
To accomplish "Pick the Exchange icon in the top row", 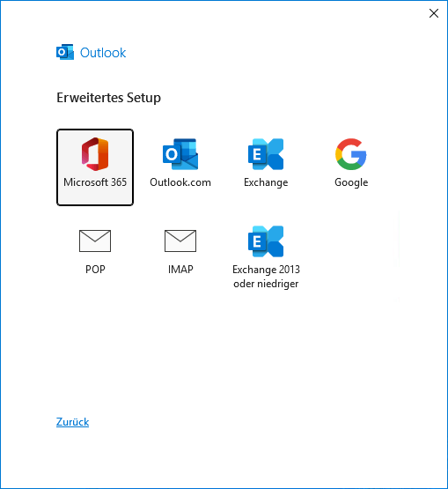I will pos(266,154).
